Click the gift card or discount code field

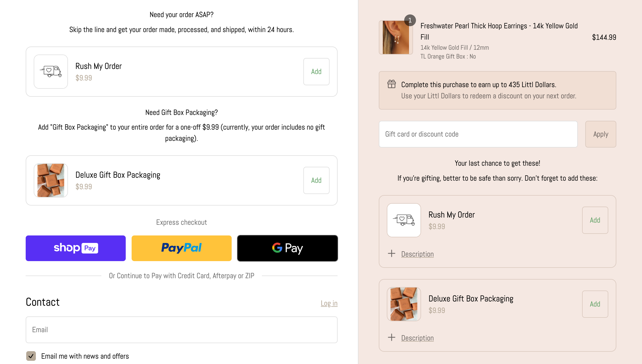click(478, 134)
